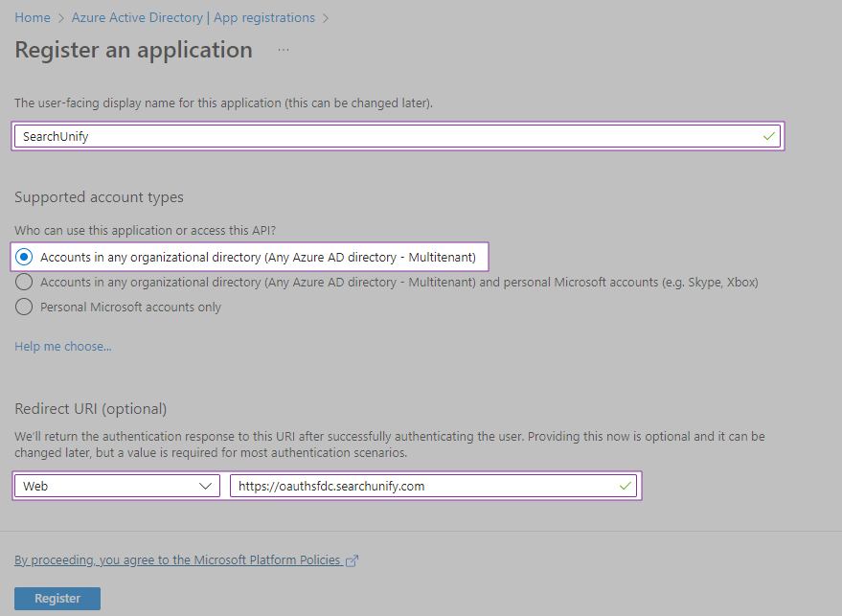Click the SearchUnify display name field
The image size is (842, 616).
pos(383,136)
